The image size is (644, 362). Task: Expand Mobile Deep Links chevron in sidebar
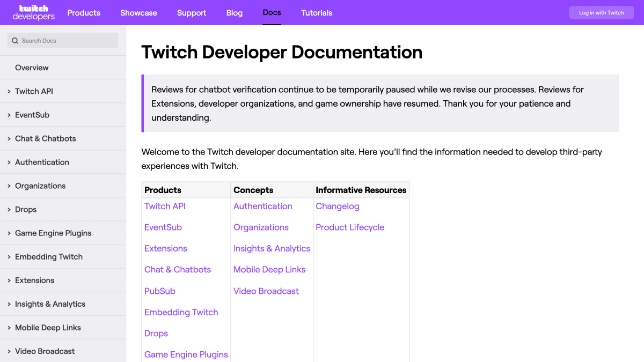(x=9, y=327)
